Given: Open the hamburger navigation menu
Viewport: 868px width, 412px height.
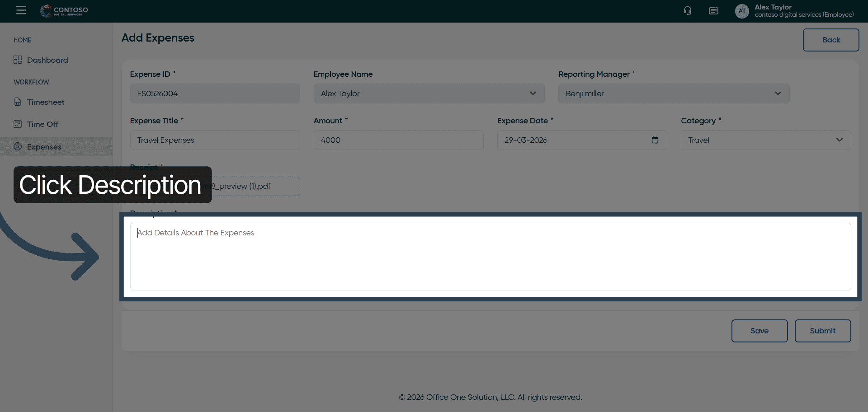Looking at the screenshot, I should click(21, 10).
